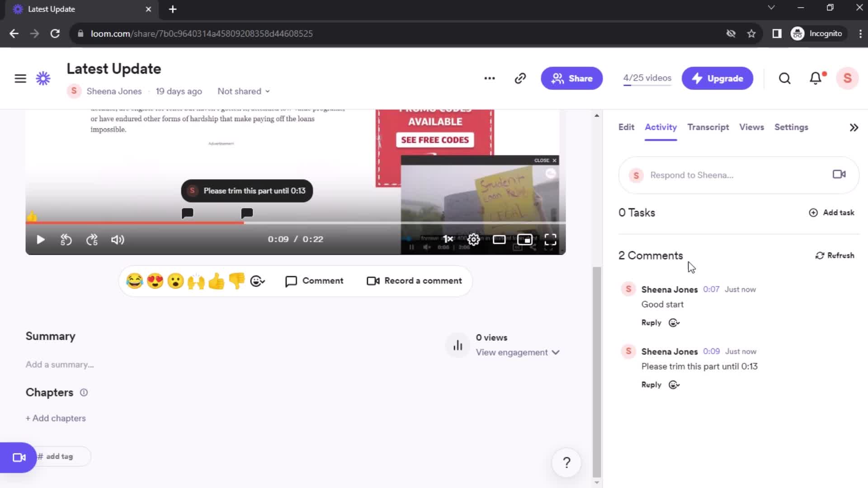Expand the Not shared dropdown
The image size is (868, 488).
(243, 91)
